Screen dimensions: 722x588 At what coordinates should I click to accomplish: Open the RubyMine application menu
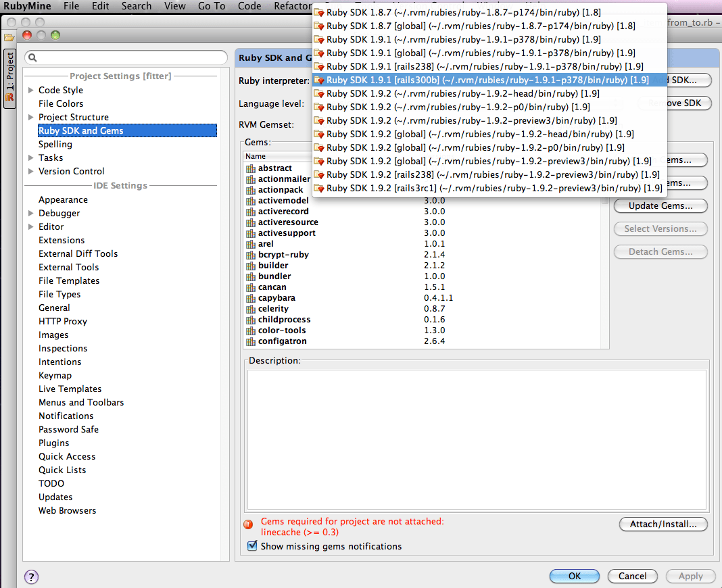tap(27, 6)
